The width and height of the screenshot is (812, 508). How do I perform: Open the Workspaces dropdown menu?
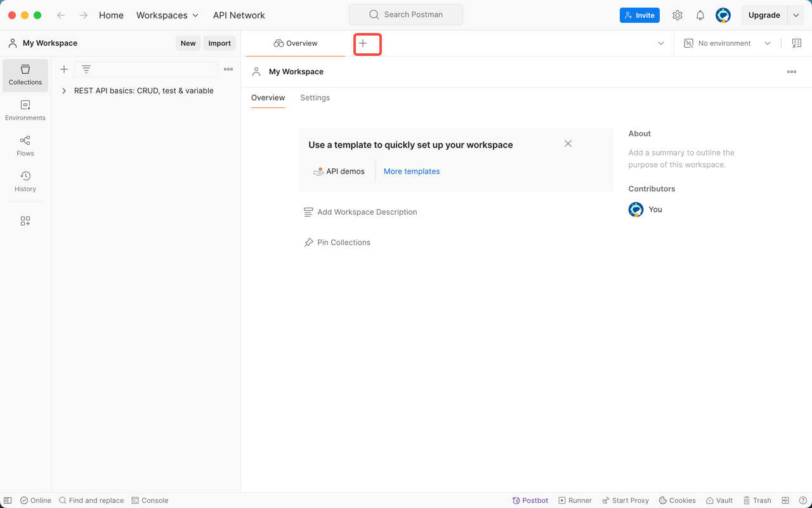click(x=167, y=15)
